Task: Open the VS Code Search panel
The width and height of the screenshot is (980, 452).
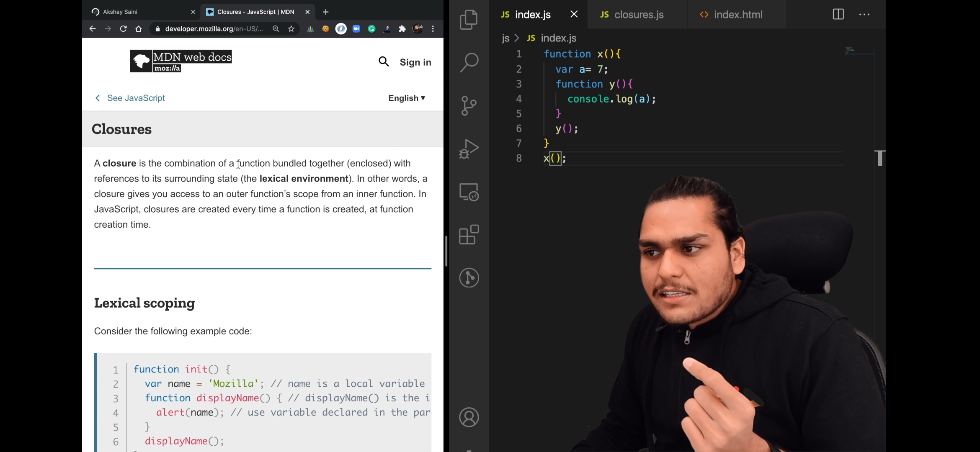Action: (469, 63)
